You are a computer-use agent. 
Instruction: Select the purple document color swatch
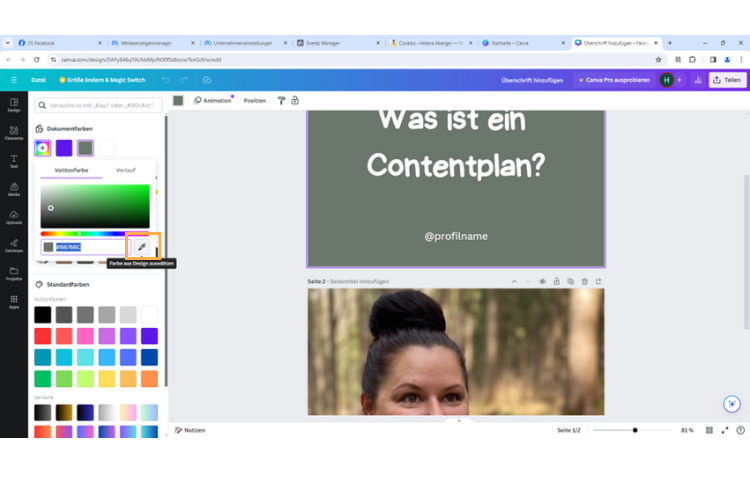tap(64, 148)
